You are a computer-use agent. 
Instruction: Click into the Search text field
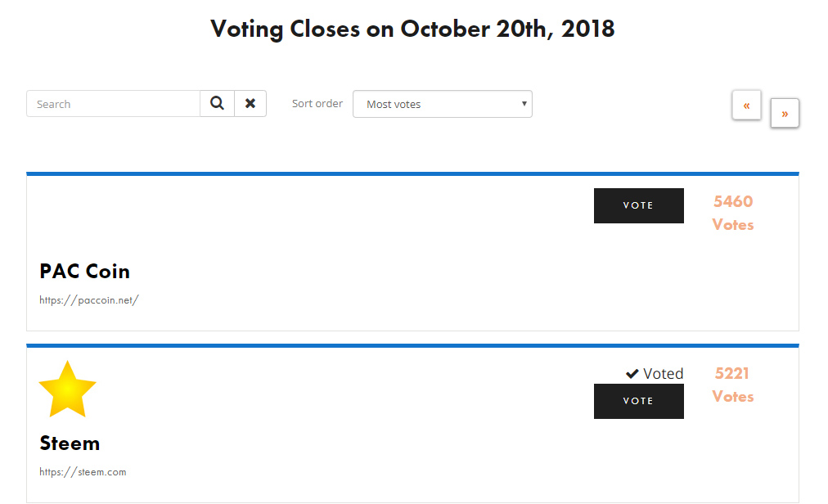pos(113,104)
